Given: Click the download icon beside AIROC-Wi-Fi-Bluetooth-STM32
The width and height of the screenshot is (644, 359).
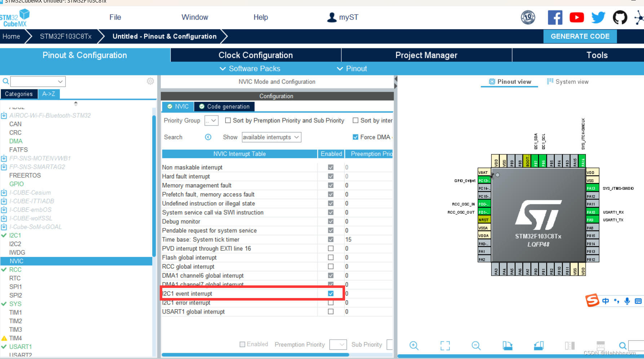Looking at the screenshot, I should click(x=4, y=115).
